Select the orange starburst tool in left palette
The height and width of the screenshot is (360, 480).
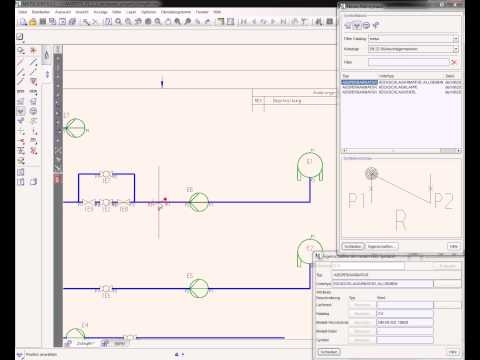33,51
